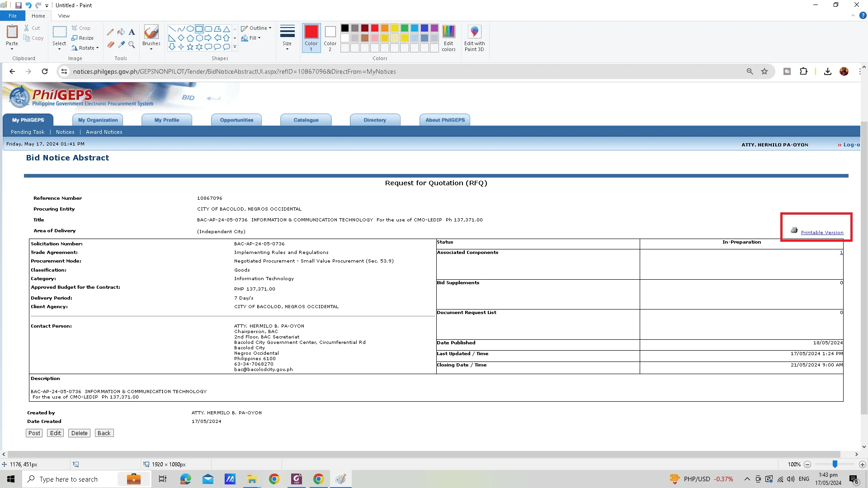Screen dimensions: 868x488
Task: Pick the black color swatch
Action: (345, 28)
